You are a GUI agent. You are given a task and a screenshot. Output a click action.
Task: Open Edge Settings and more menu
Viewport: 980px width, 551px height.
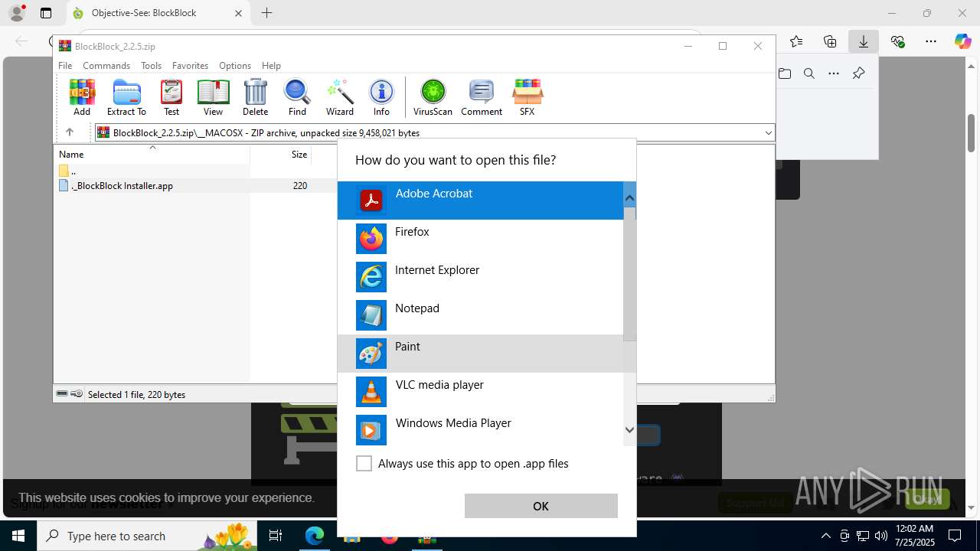point(930,41)
